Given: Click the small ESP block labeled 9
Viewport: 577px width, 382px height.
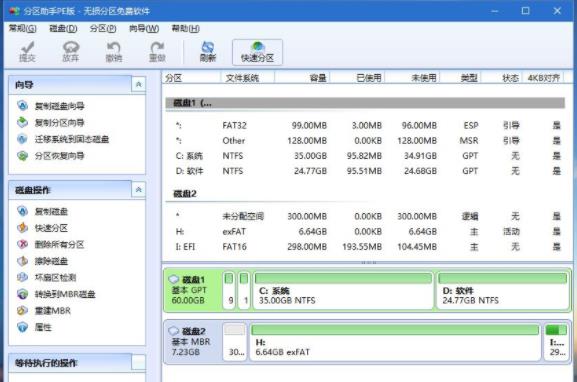Looking at the screenshot, I should tap(229, 290).
